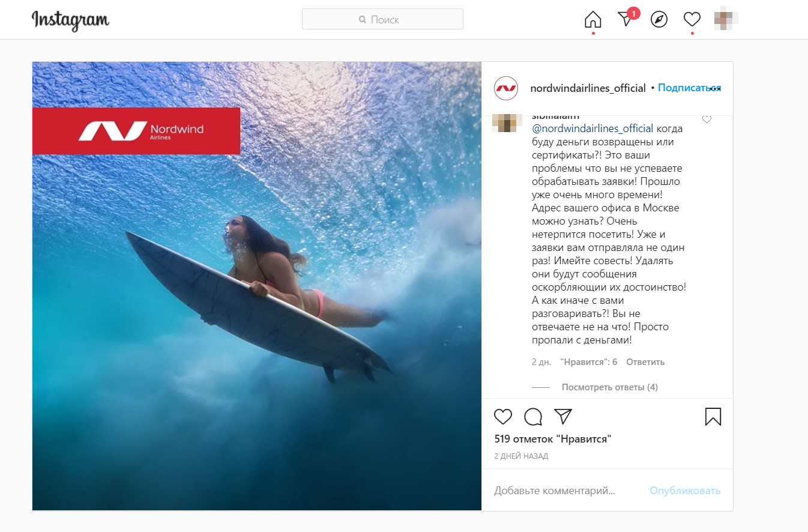808x532 pixels.
Task: Click the @nordwindairlines_official mention in comment
Action: click(592, 128)
